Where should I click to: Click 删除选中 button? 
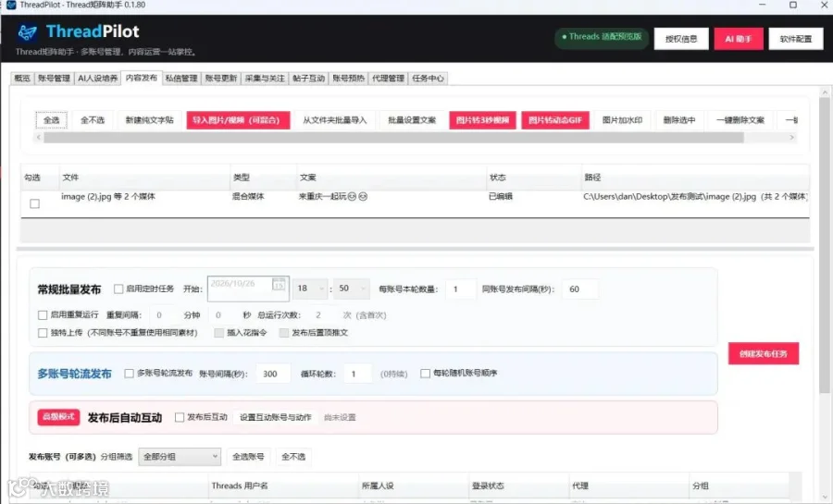coord(679,120)
